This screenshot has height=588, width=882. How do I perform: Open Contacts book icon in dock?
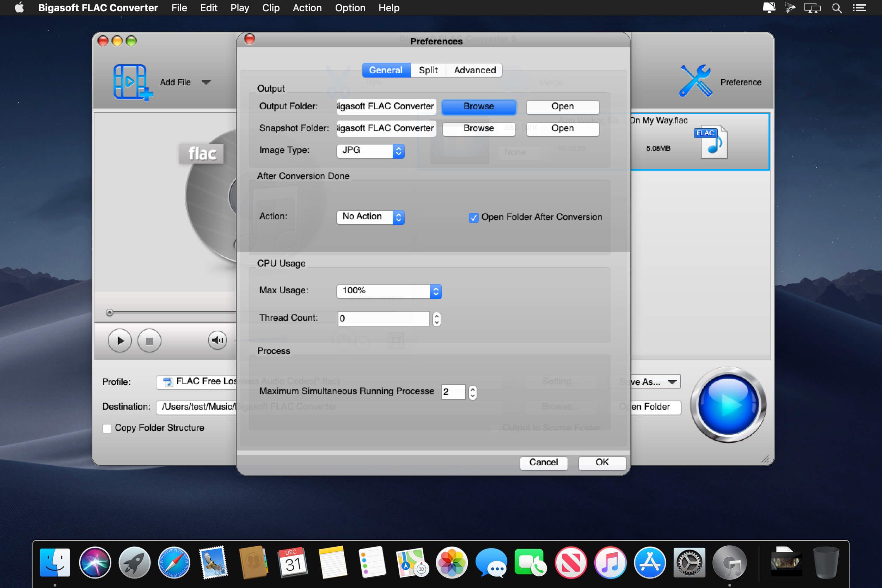click(253, 562)
